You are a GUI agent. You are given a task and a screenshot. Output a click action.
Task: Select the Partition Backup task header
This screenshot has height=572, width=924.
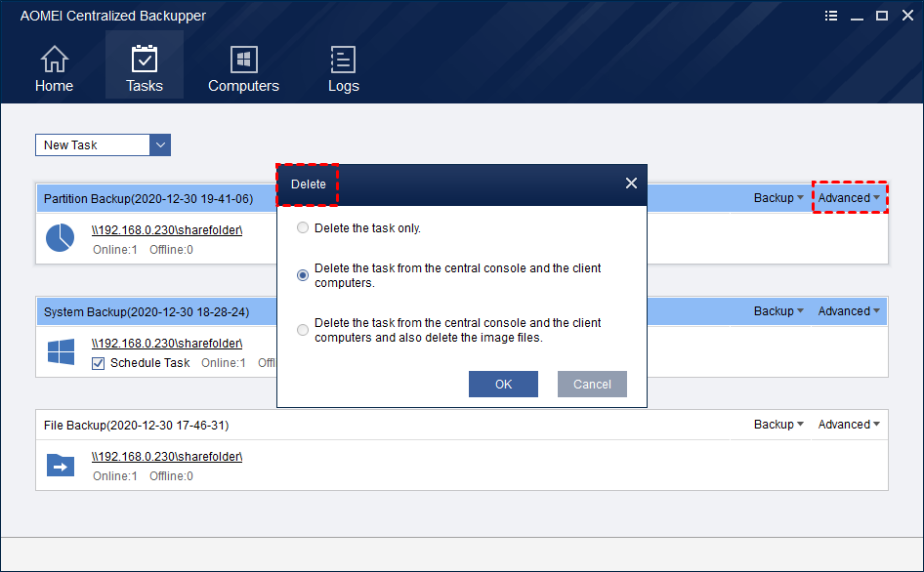click(148, 198)
